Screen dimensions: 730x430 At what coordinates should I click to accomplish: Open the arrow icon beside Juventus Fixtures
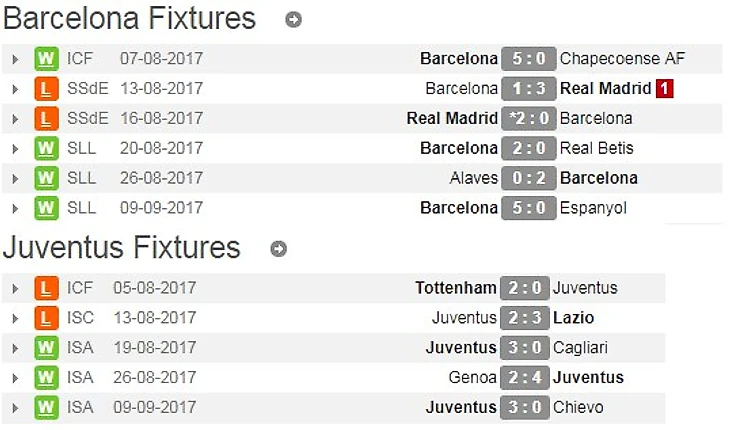pyautogui.click(x=278, y=249)
